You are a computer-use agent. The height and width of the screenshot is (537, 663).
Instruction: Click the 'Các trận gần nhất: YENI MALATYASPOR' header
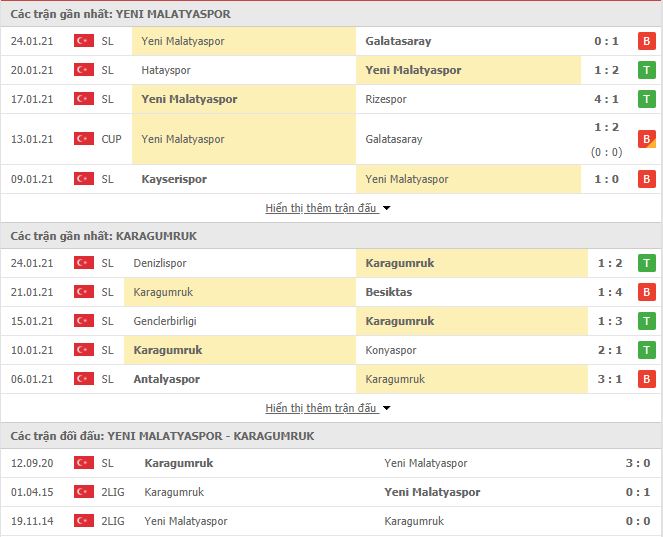(121, 14)
